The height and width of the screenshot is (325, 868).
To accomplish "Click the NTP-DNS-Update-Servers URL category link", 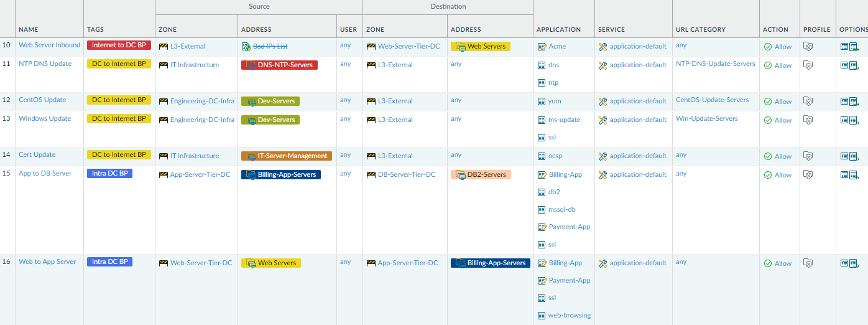I will 715,64.
